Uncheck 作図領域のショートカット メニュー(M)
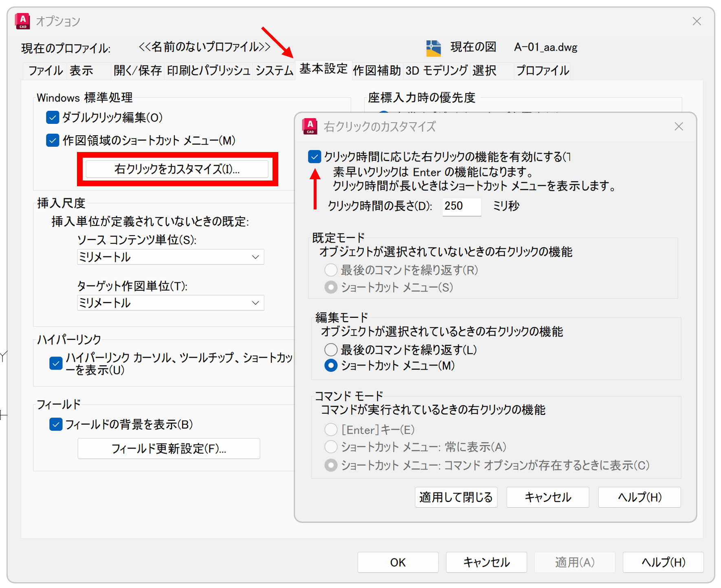The height and width of the screenshot is (588, 721). pyautogui.click(x=53, y=141)
